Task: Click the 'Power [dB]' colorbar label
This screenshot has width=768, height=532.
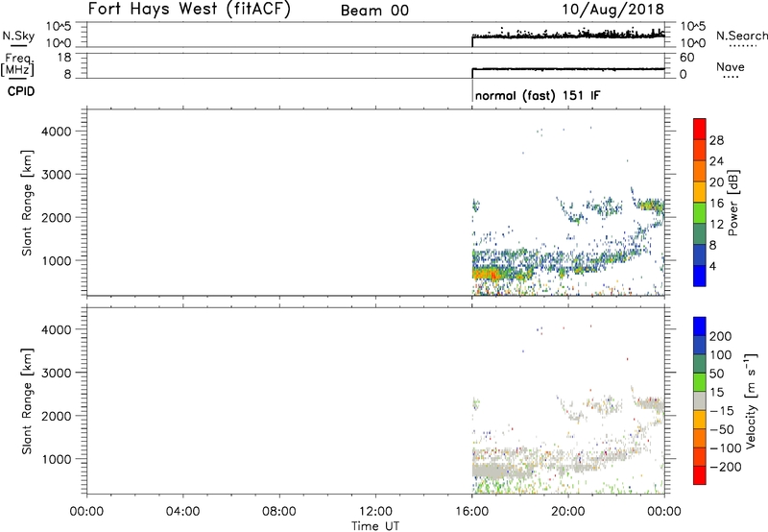Action: pos(733,203)
